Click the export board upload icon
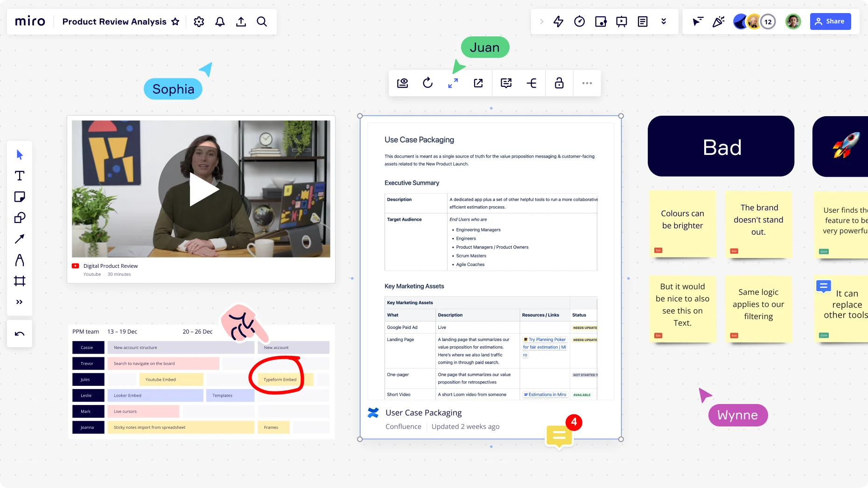 [x=241, y=21]
